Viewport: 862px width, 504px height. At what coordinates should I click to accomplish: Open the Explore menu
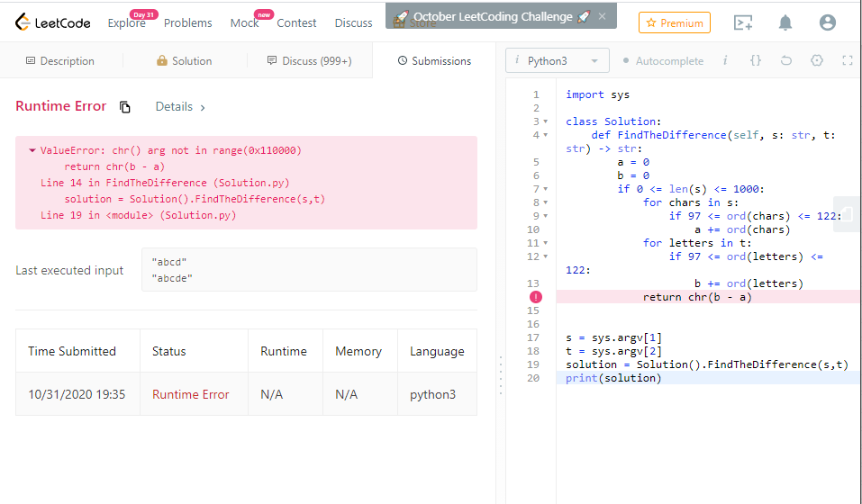pos(126,23)
